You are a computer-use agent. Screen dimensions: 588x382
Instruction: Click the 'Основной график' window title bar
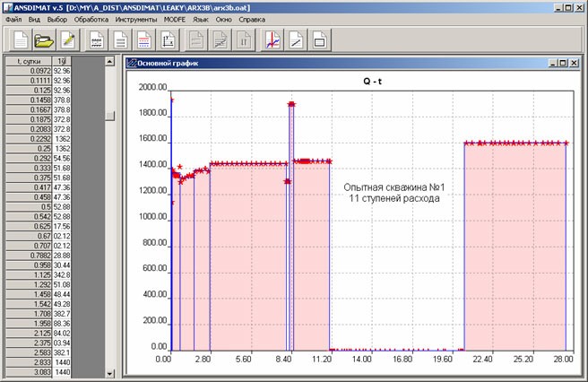coord(352,63)
